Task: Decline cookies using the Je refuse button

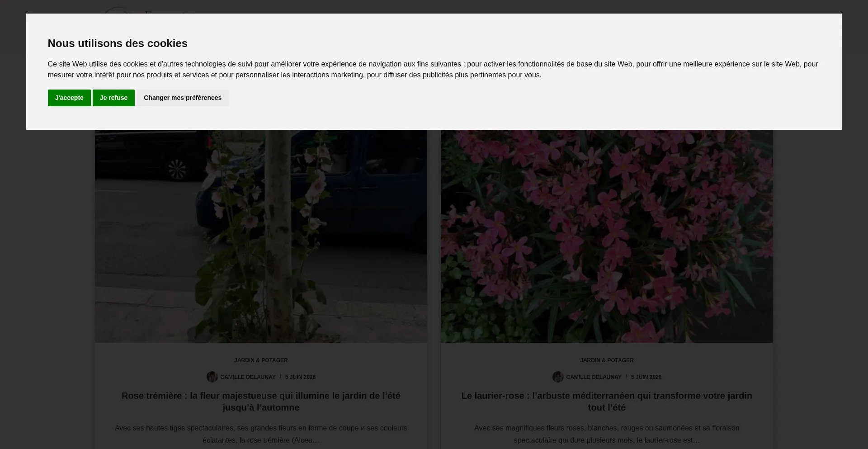Action: point(113,98)
